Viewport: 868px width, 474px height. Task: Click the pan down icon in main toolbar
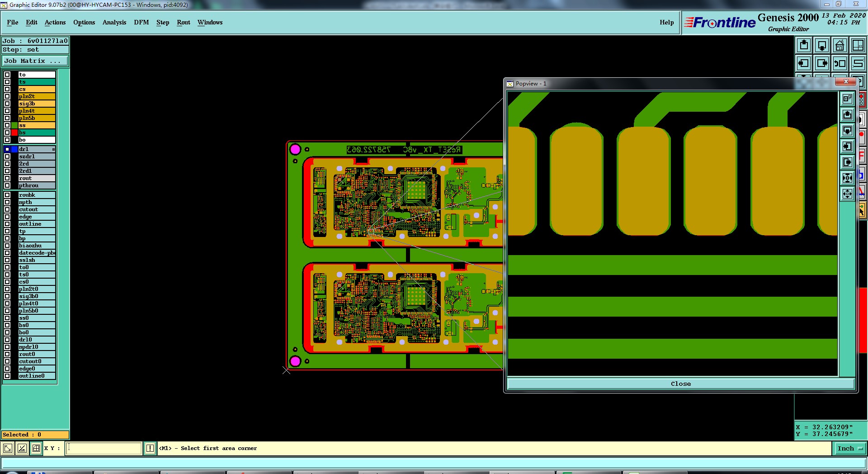click(x=822, y=45)
